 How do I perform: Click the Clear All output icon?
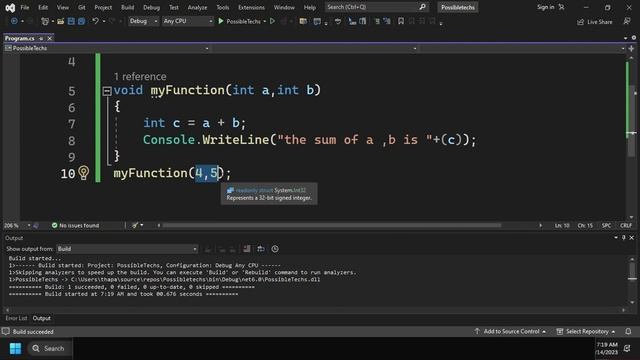(x=247, y=249)
